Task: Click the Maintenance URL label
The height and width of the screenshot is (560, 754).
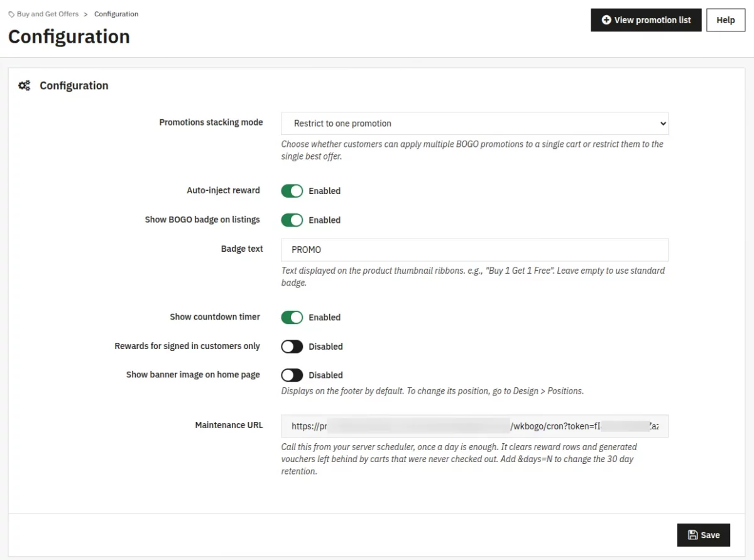Action: tap(229, 425)
